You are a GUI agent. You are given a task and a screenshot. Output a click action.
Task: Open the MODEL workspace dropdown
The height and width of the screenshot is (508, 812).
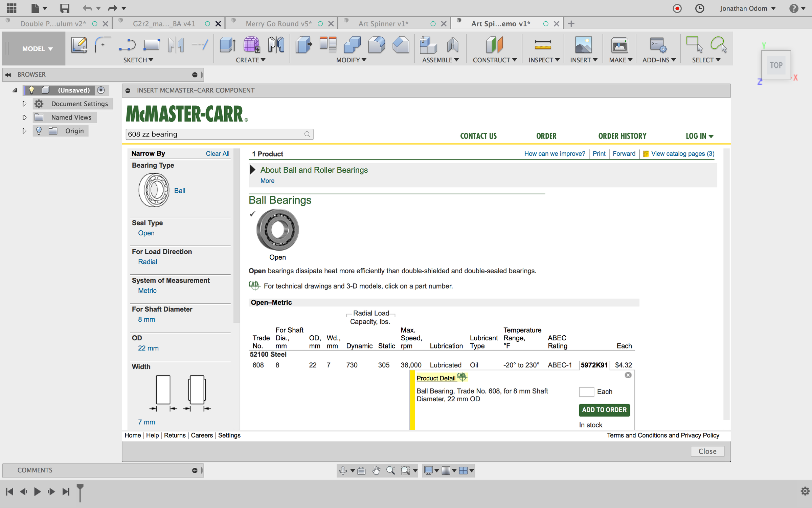point(37,48)
